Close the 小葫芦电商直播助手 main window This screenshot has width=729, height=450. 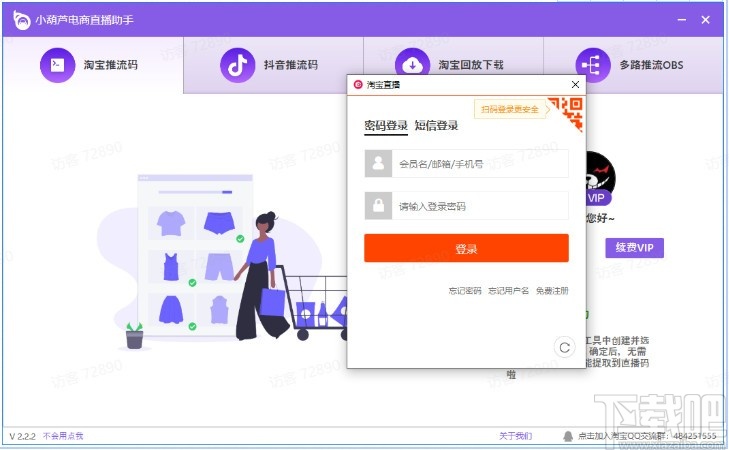[705, 20]
